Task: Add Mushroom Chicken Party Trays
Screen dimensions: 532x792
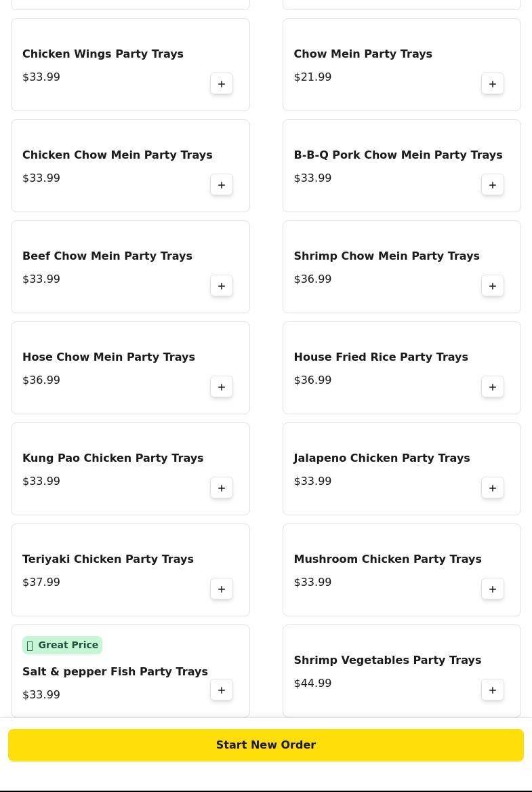Action: click(x=493, y=589)
